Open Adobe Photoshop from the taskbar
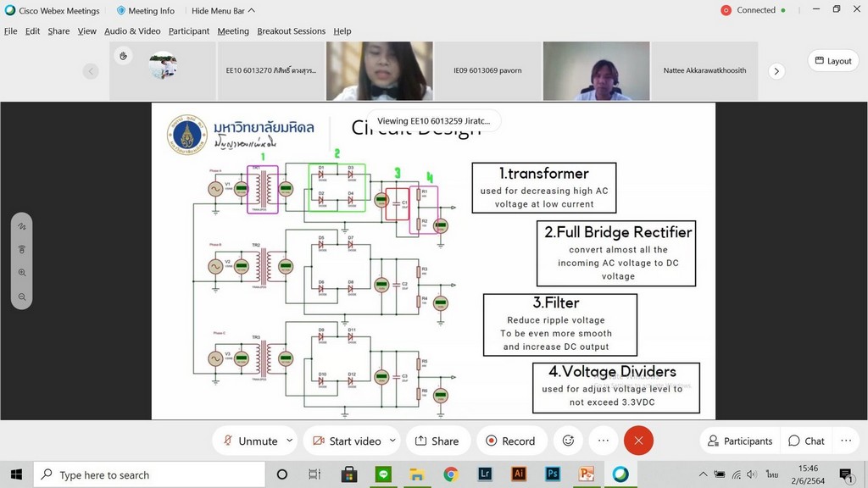Screen dimensions: 868x488 (x=553, y=474)
